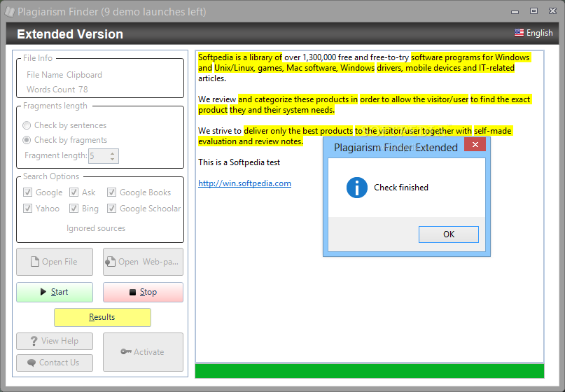
Task: Click highlighted 'and categorize these products in' fragment
Action: [x=298, y=99]
